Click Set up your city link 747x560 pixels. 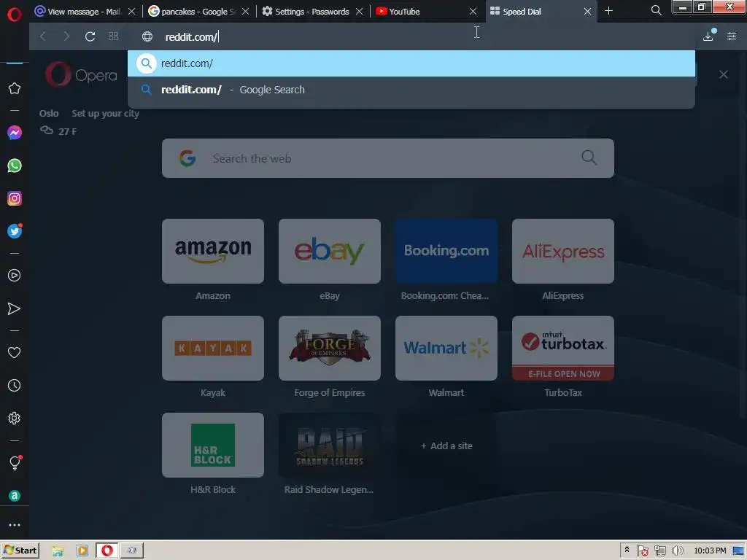[x=105, y=113]
